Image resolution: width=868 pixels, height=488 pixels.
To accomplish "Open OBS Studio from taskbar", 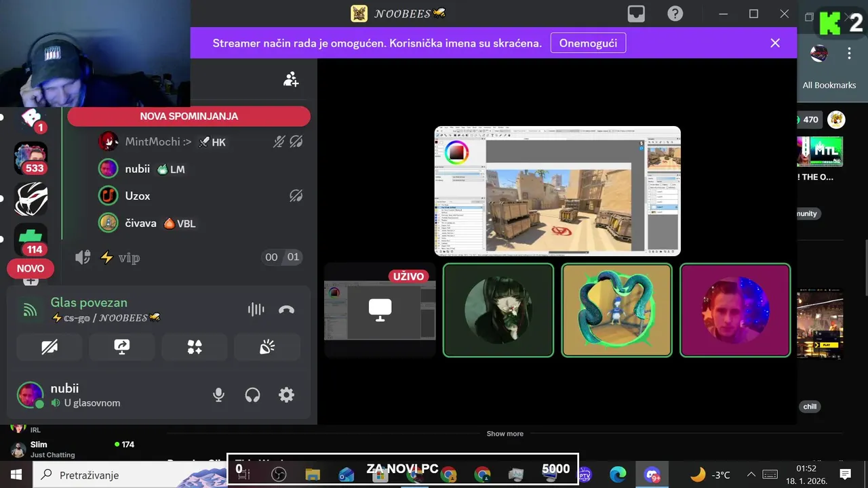I will (279, 475).
